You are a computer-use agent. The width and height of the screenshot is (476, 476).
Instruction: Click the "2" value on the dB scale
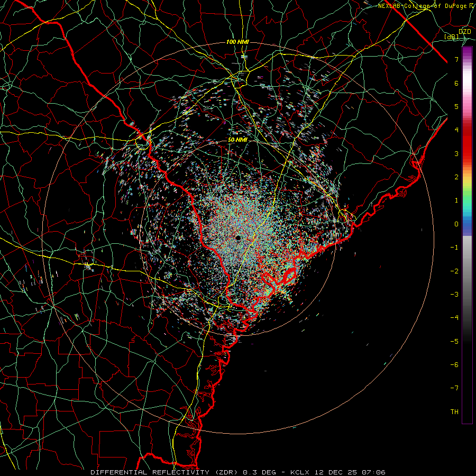[456, 177]
